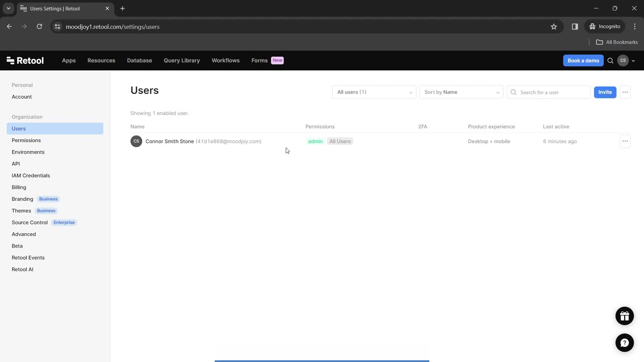Expand the All users dropdown filter
644x362 pixels.
pyautogui.click(x=374, y=92)
